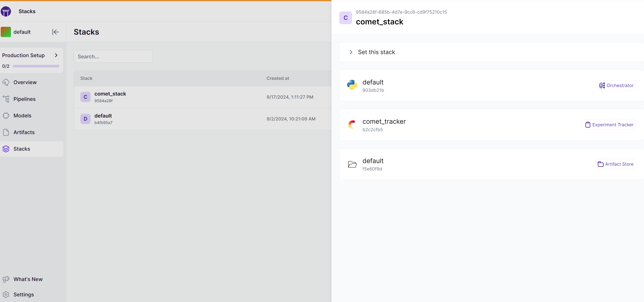Click the Python orchestrator icon

tap(352, 85)
